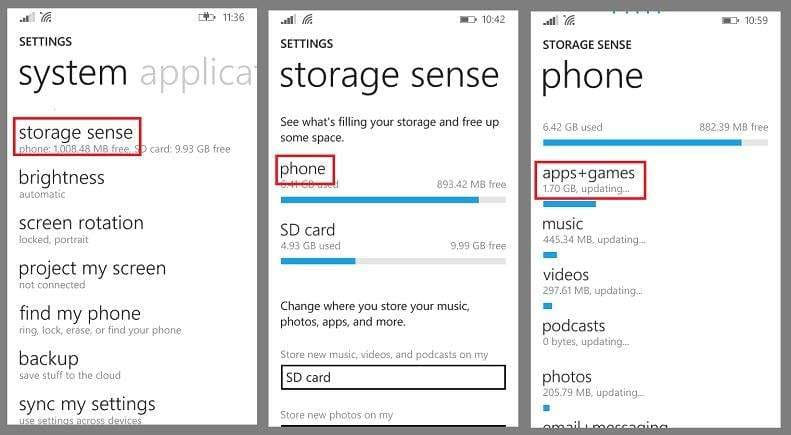The width and height of the screenshot is (791, 435).
Task: Tap battery icon beside the 10:59 clock
Action: tap(728, 19)
